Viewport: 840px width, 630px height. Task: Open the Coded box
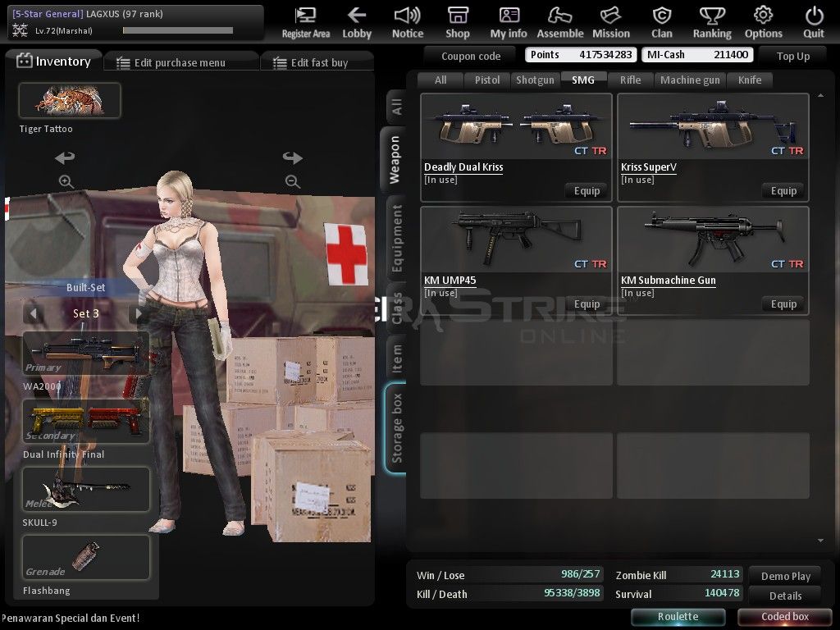[785, 617]
